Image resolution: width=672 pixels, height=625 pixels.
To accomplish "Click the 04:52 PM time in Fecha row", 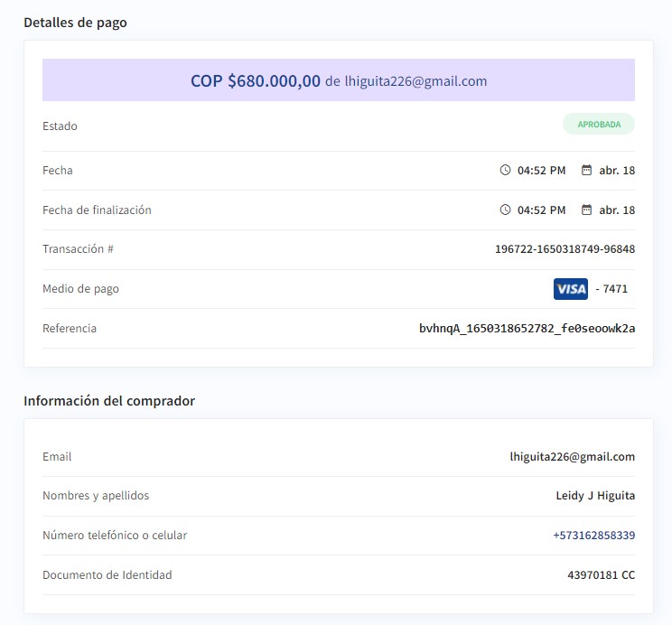I will (541, 171).
